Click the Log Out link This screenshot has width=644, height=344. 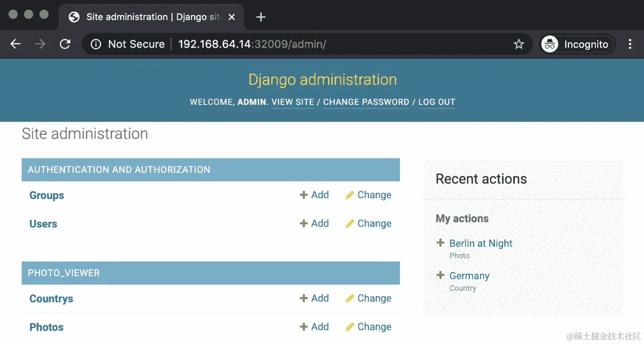pyautogui.click(x=436, y=102)
